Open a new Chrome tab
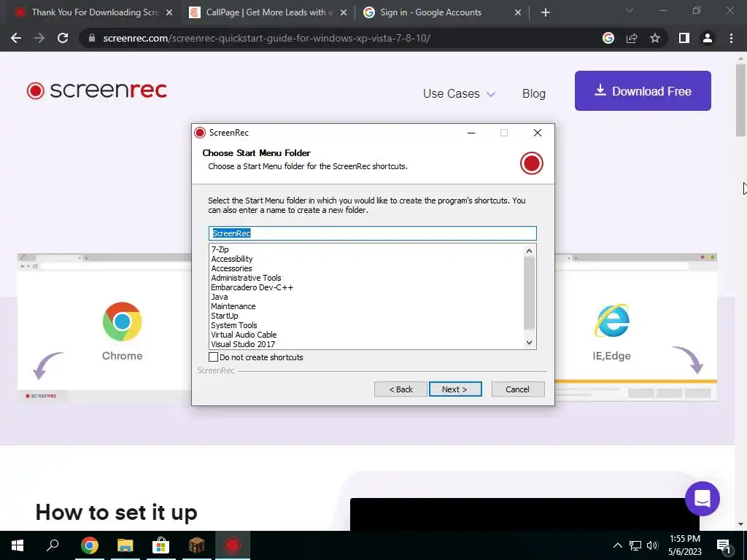This screenshot has width=747, height=560. (x=546, y=12)
